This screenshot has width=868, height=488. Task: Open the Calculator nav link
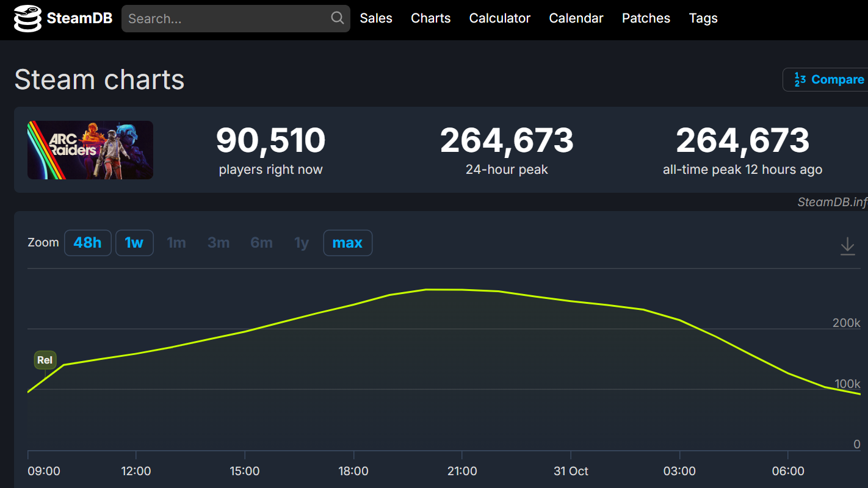point(499,18)
